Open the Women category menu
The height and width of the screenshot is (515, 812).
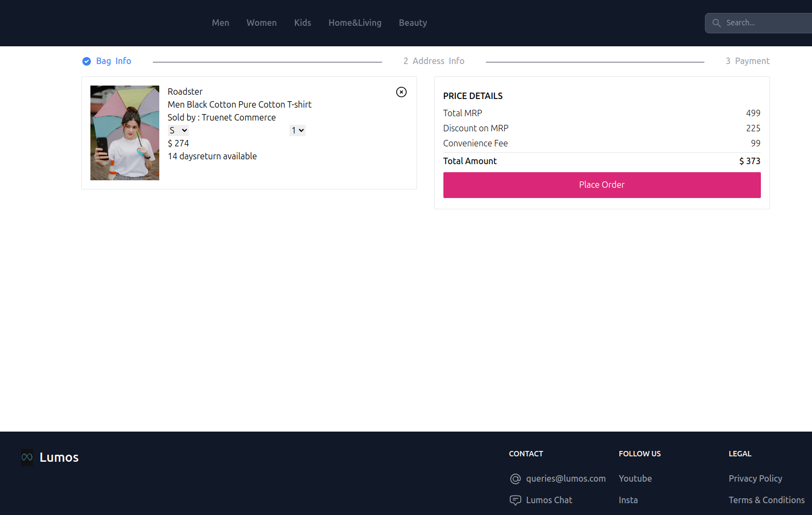pos(262,23)
